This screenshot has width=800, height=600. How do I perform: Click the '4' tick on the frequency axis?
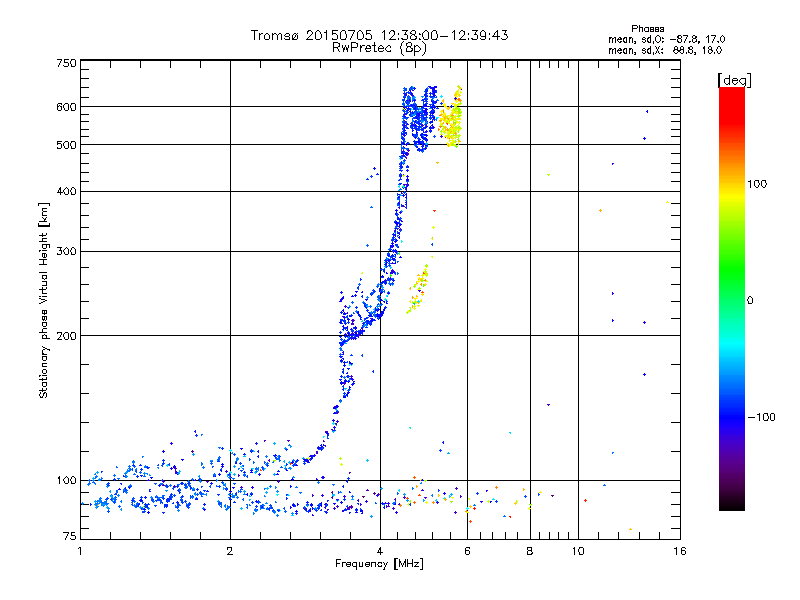coord(380,551)
